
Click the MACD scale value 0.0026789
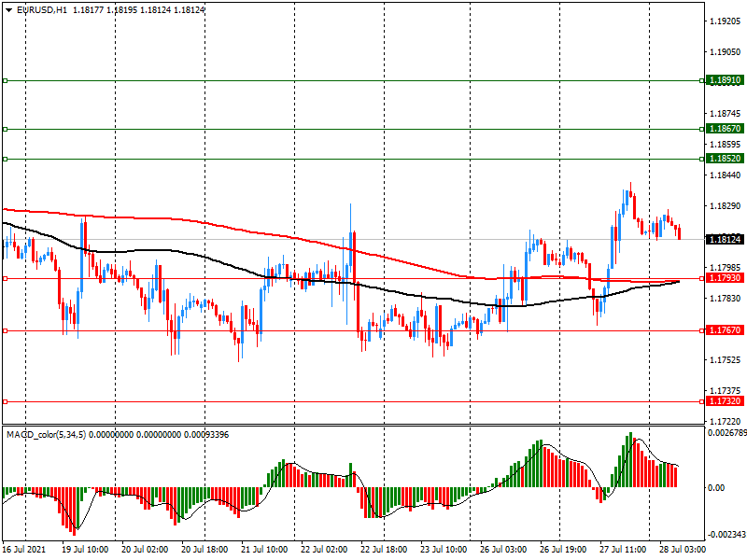point(727,433)
